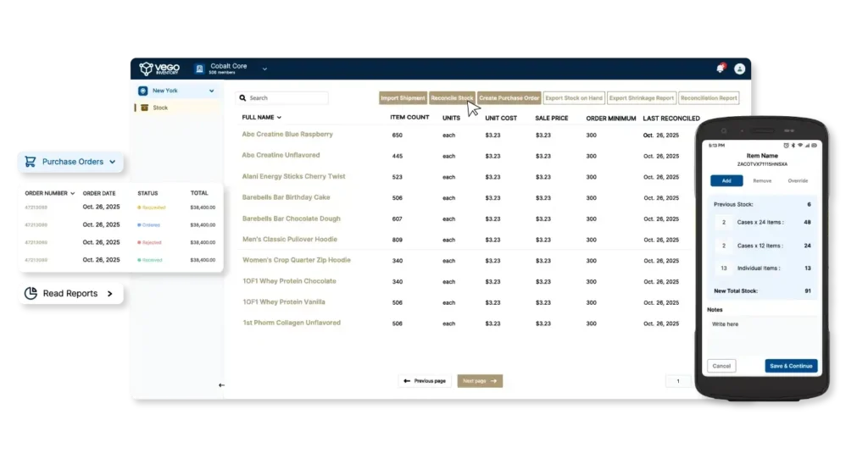Open the notifications bell
Screen dimensions: 868x470
pos(721,68)
